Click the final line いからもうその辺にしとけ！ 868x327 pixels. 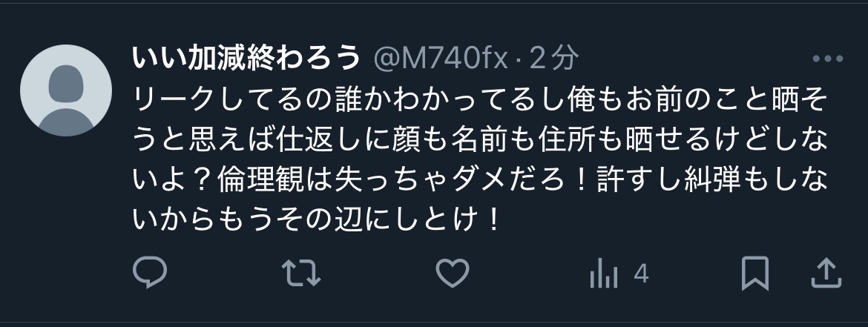point(317,220)
